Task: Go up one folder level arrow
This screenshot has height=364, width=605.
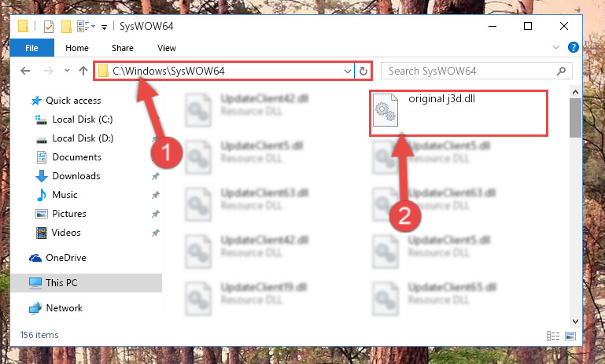Action: tap(83, 71)
